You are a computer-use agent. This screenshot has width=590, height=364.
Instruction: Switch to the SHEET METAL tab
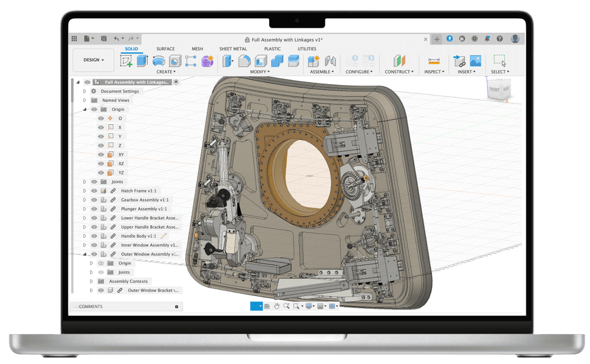tap(233, 49)
